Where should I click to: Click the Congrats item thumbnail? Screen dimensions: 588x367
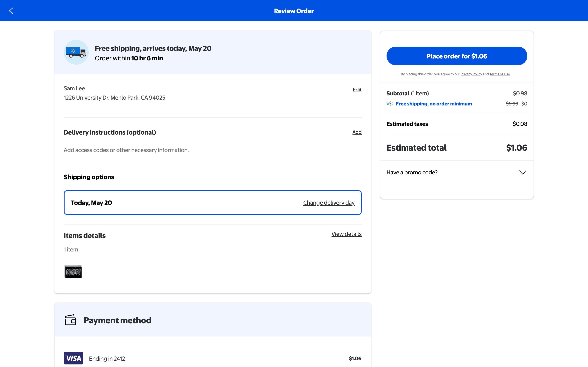click(x=73, y=271)
